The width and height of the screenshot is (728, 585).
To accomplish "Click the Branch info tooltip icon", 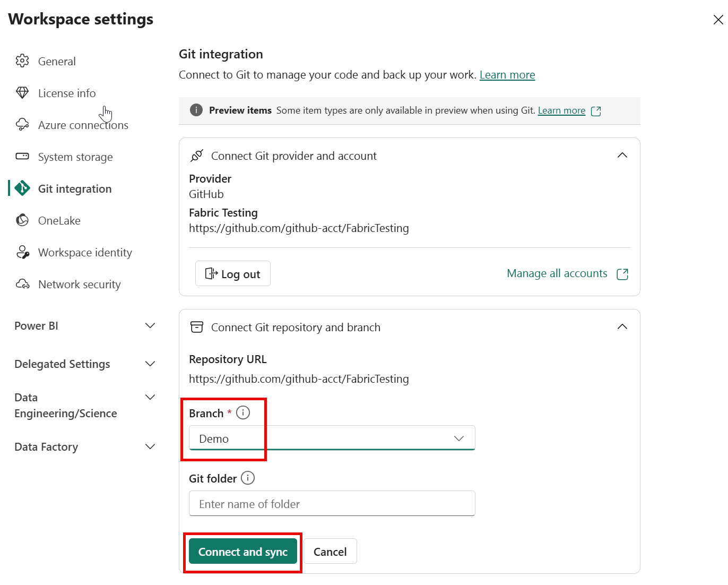I will (243, 412).
